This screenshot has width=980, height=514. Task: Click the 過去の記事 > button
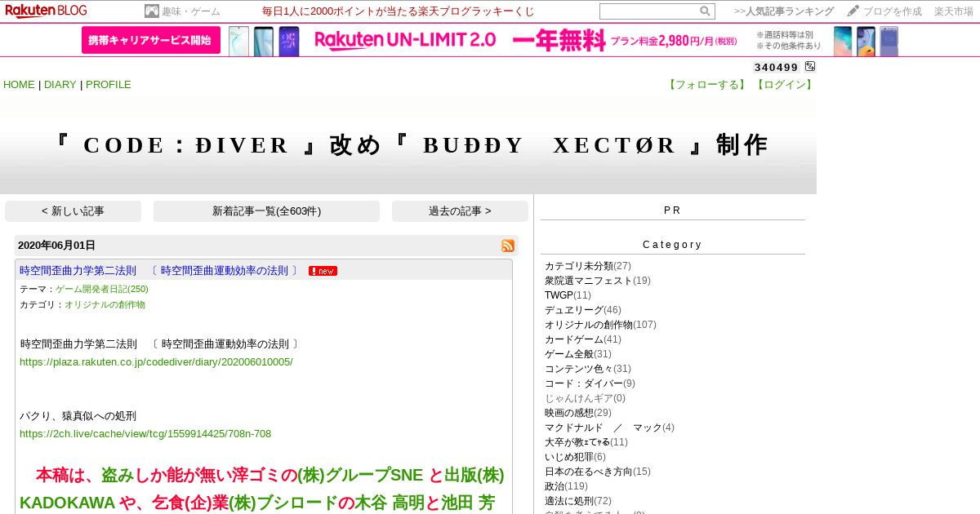[x=460, y=211]
